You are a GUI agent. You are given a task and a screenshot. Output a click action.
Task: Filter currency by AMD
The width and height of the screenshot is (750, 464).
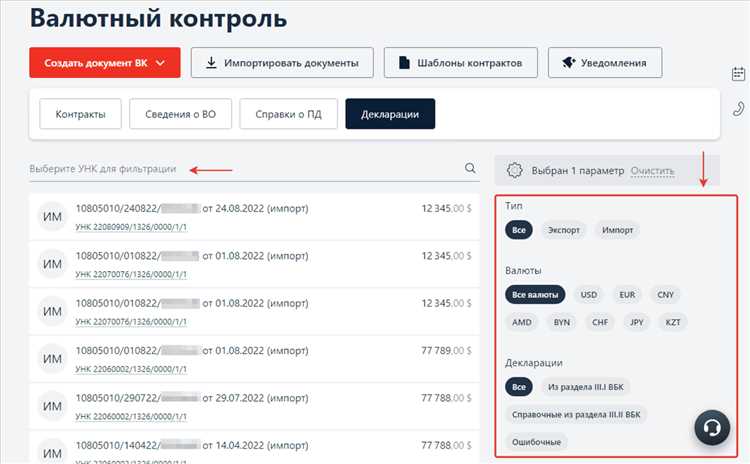click(522, 322)
